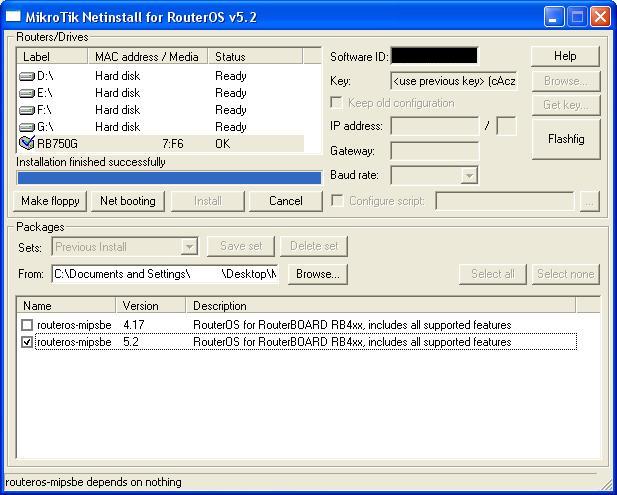Image resolution: width=617 pixels, height=495 pixels.
Task: Click the RB750G router checkmark icon
Action: (26, 143)
